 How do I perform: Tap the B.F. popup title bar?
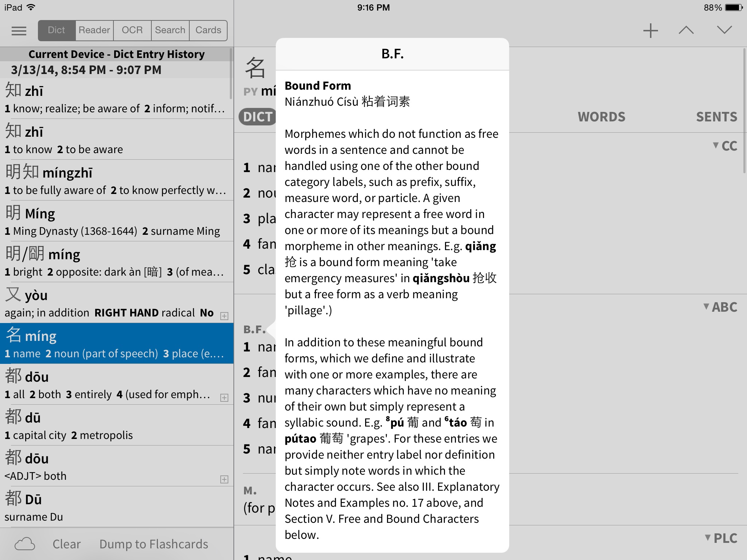392,54
